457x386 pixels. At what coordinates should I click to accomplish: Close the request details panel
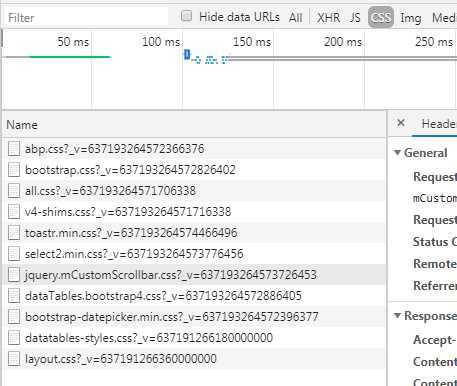(401, 123)
